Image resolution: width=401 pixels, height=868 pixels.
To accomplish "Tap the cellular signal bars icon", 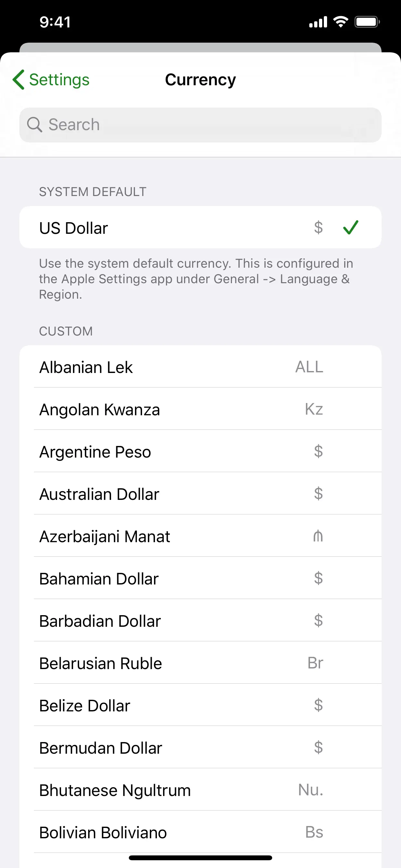I will pyautogui.click(x=318, y=22).
